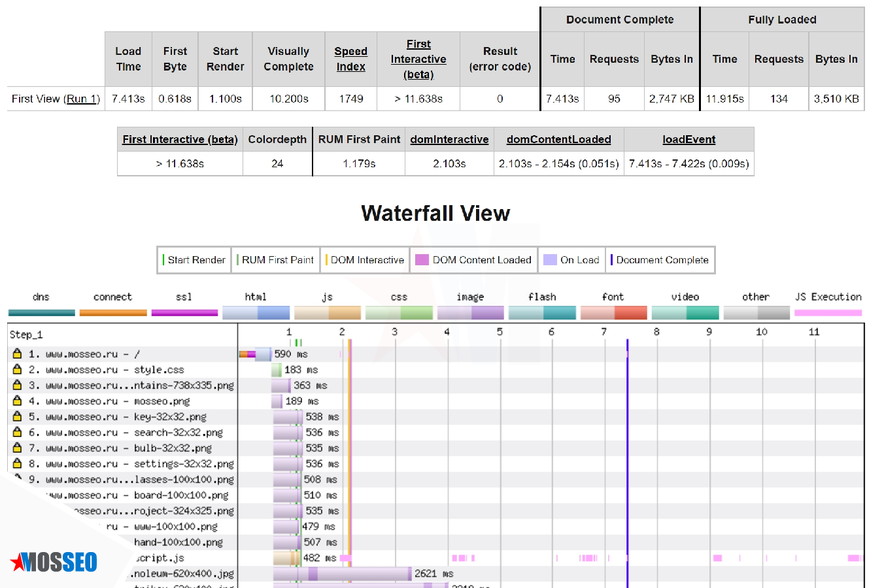Click the lock icon beside key-32x32.png
This screenshot has width=884, height=588.
click(17, 417)
